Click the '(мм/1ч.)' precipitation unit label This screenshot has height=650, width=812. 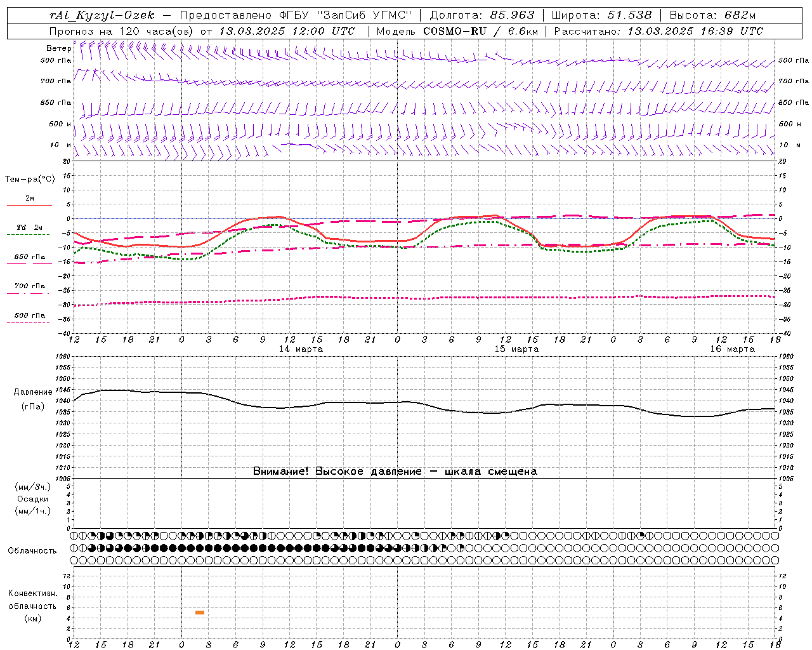point(33,511)
